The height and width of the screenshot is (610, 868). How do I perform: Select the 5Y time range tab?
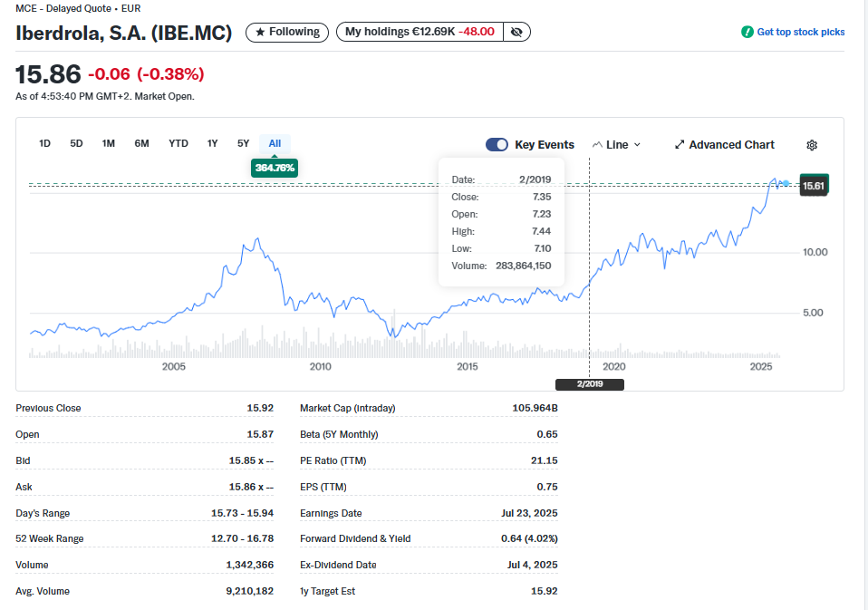click(x=244, y=144)
